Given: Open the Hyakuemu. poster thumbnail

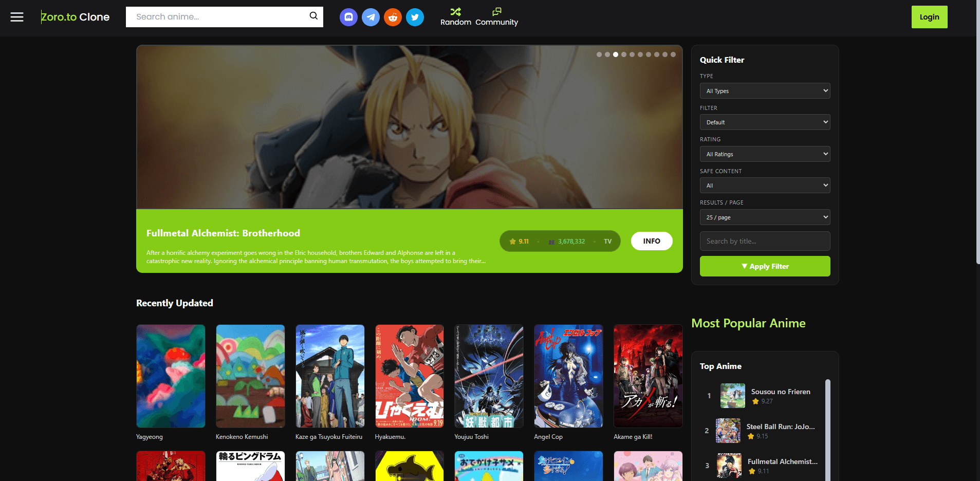Looking at the screenshot, I should [410, 376].
